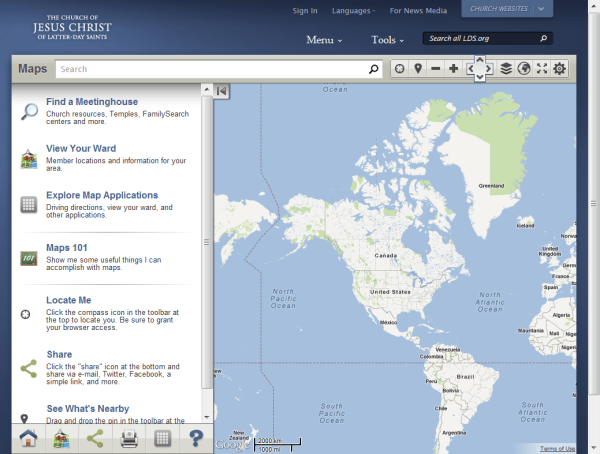This screenshot has height=454, width=600.
Task: Click the ward icon beside View Your Ward
Action: pyautogui.click(x=29, y=159)
